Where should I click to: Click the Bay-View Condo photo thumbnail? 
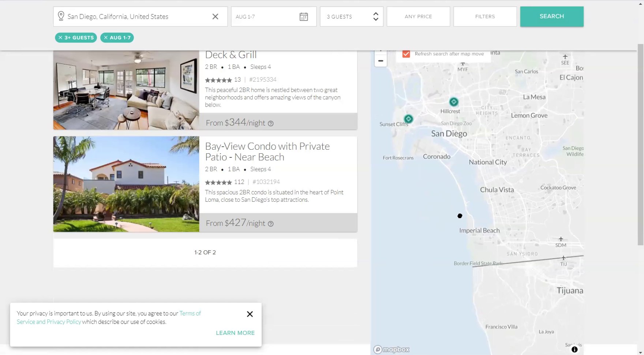[x=126, y=184]
